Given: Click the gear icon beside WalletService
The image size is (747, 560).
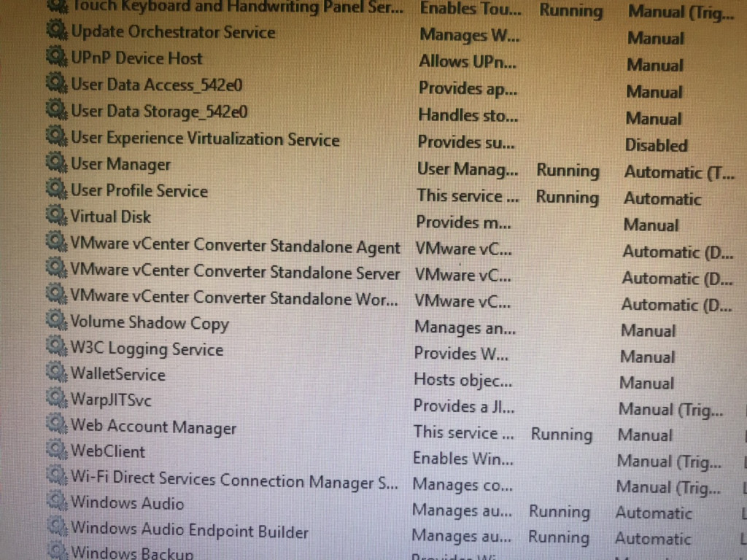Looking at the screenshot, I should click(x=56, y=371).
